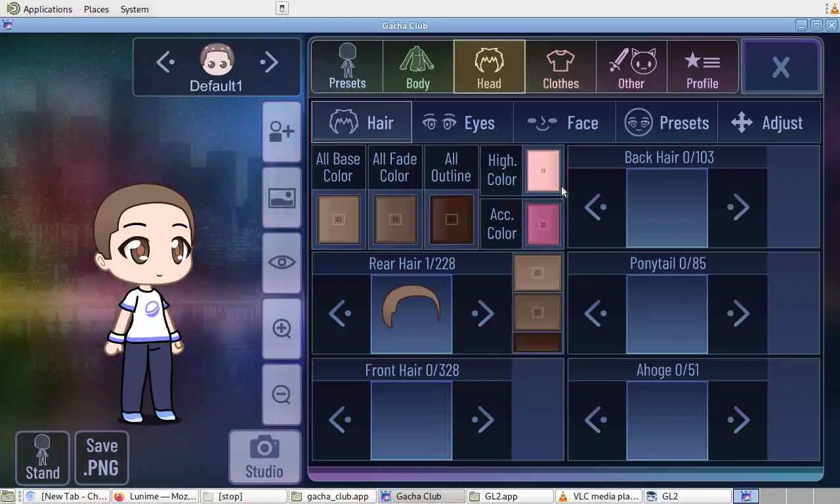The height and width of the screenshot is (504, 840).
Task: Next Ponytail style arrow
Action: [738, 314]
